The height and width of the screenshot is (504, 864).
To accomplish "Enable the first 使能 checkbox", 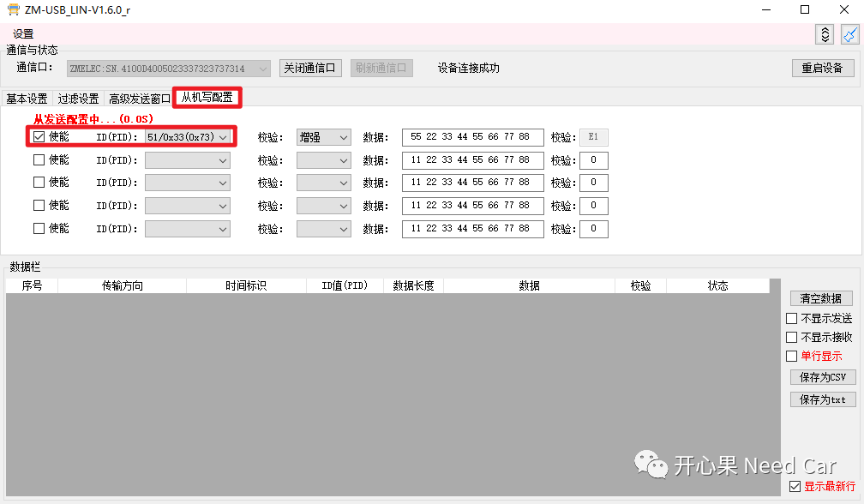I will 39,135.
